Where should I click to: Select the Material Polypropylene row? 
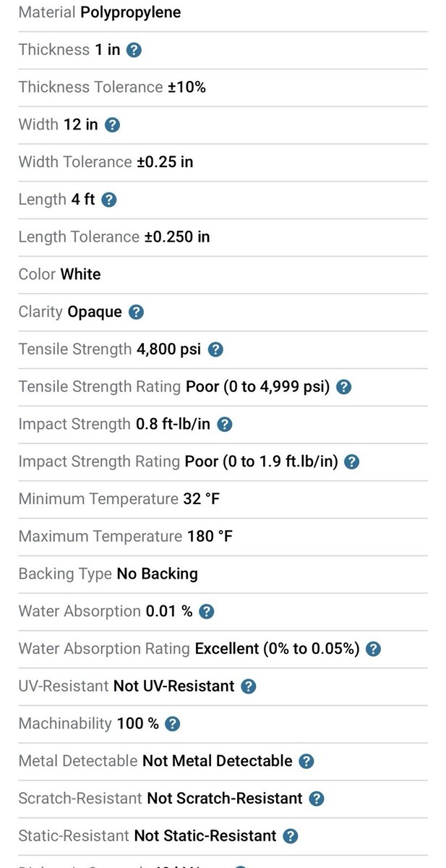tap(223, 13)
